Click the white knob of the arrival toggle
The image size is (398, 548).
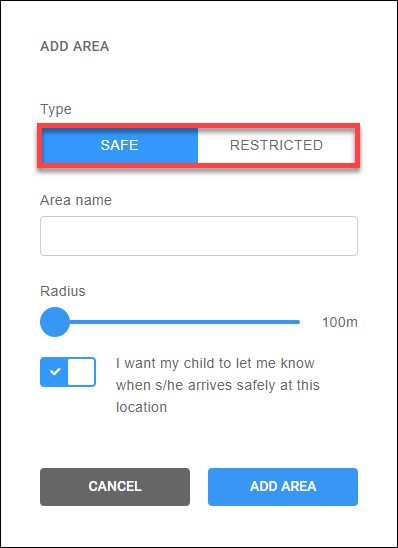tap(81, 372)
